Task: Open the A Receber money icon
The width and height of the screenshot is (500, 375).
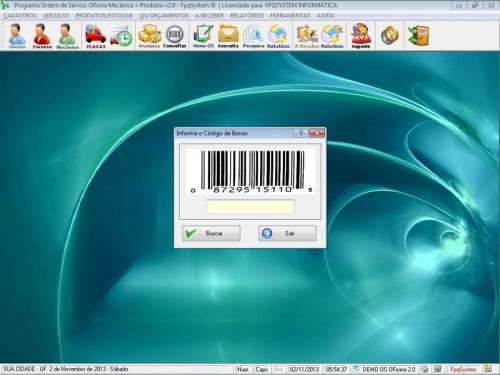Action: pos(307,36)
